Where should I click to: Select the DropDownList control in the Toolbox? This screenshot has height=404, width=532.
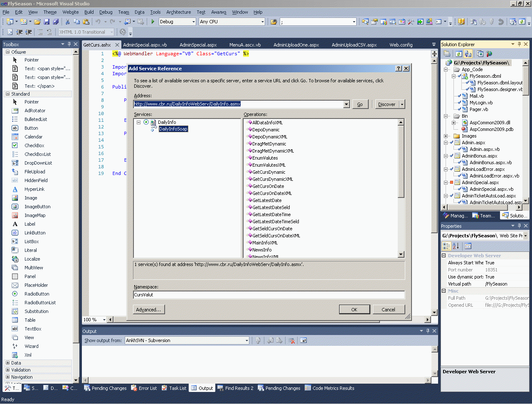(x=38, y=163)
